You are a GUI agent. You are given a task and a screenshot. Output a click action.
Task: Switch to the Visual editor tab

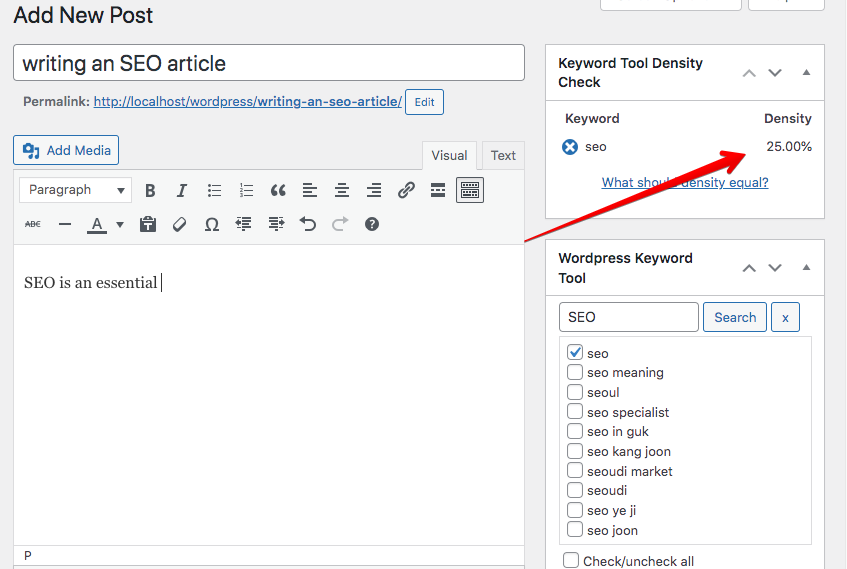(449, 155)
